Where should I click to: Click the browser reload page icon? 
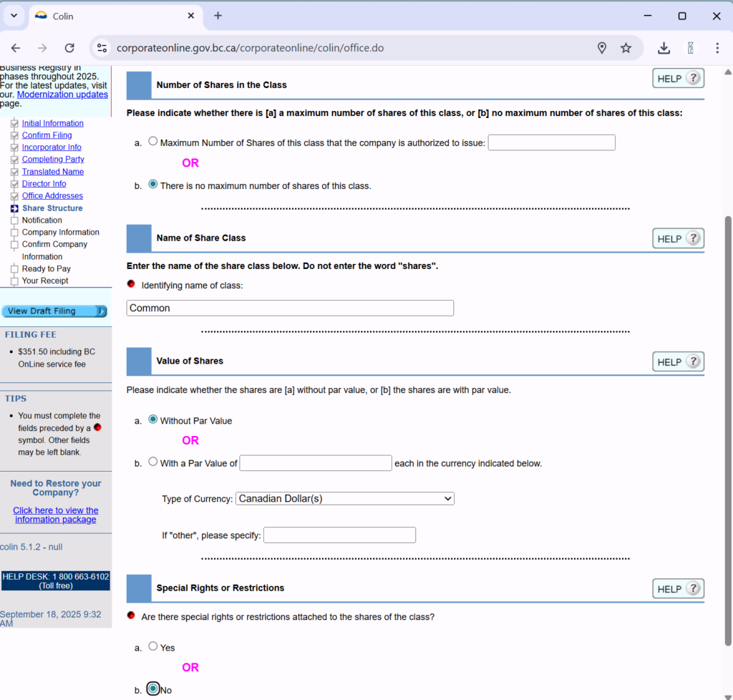pos(69,48)
